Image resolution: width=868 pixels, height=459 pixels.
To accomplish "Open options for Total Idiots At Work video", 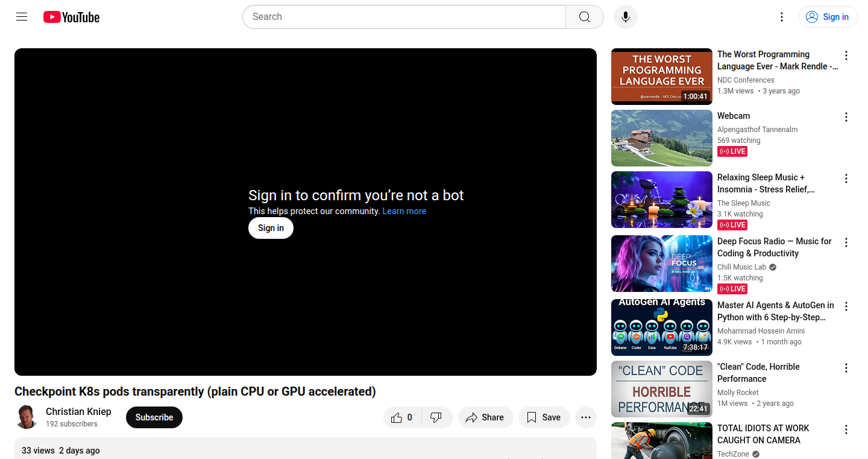I will [x=846, y=429].
